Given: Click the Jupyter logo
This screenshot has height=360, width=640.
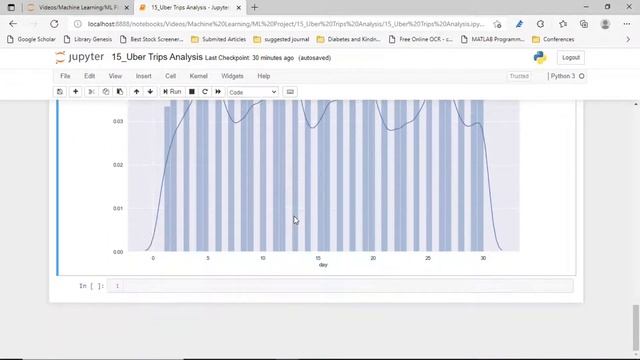Looking at the screenshot, I should (80, 57).
